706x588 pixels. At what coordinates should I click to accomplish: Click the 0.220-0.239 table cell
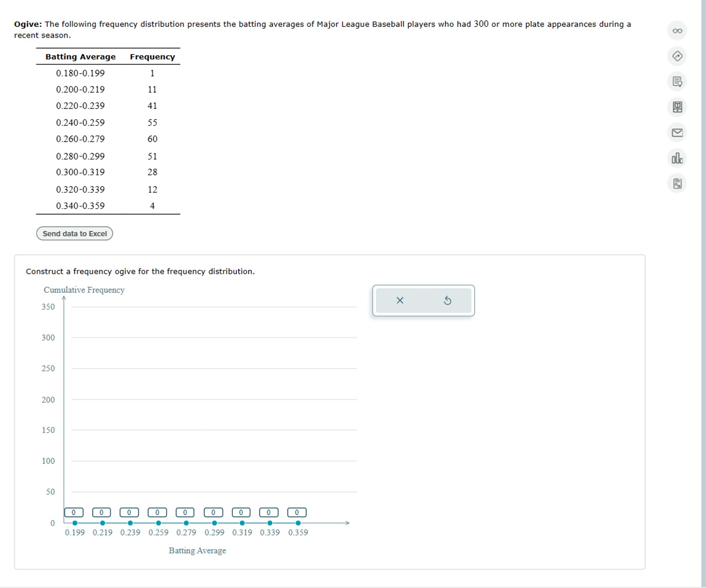(80, 105)
